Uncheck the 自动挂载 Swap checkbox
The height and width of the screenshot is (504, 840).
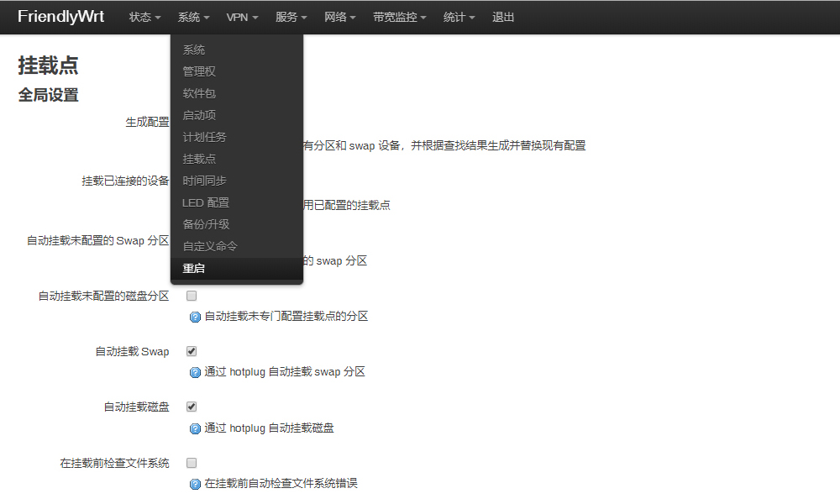pyautogui.click(x=192, y=351)
